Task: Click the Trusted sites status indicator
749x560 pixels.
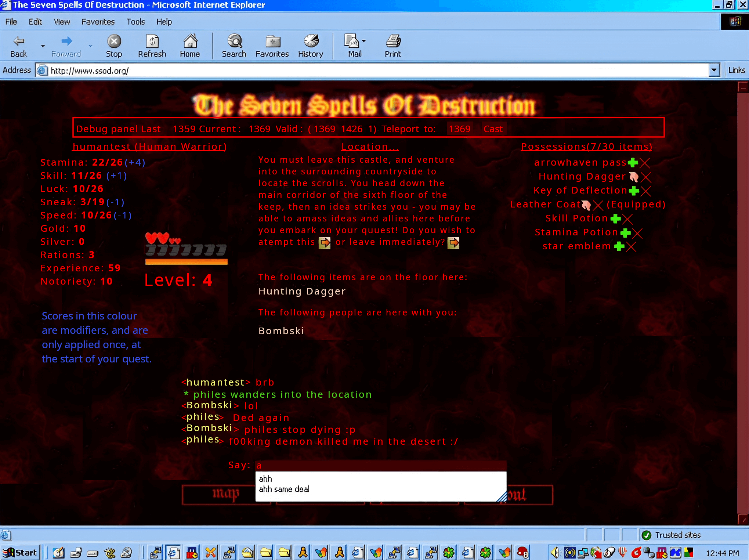Action: point(672,535)
